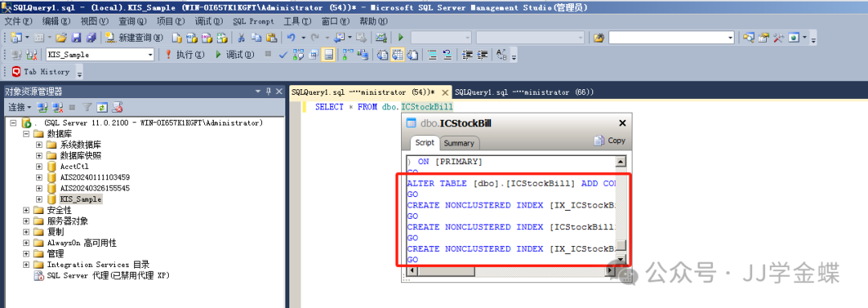Switch to the Summary tab in popup

[x=459, y=143]
